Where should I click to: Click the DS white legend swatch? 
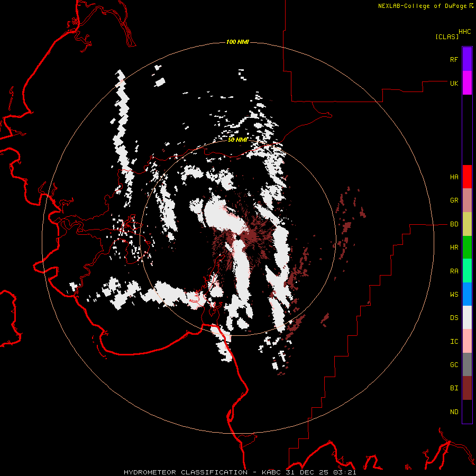[x=467, y=318]
